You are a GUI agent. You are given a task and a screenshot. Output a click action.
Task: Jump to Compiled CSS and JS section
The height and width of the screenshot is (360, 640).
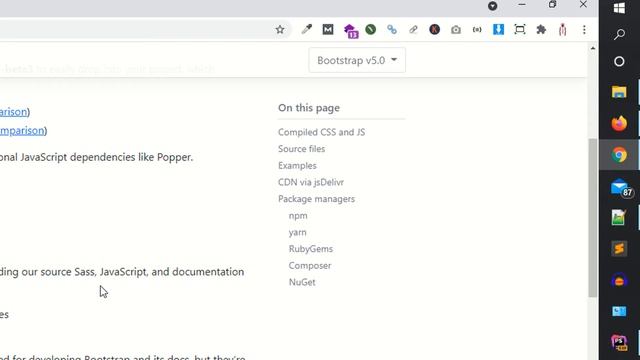(x=322, y=132)
